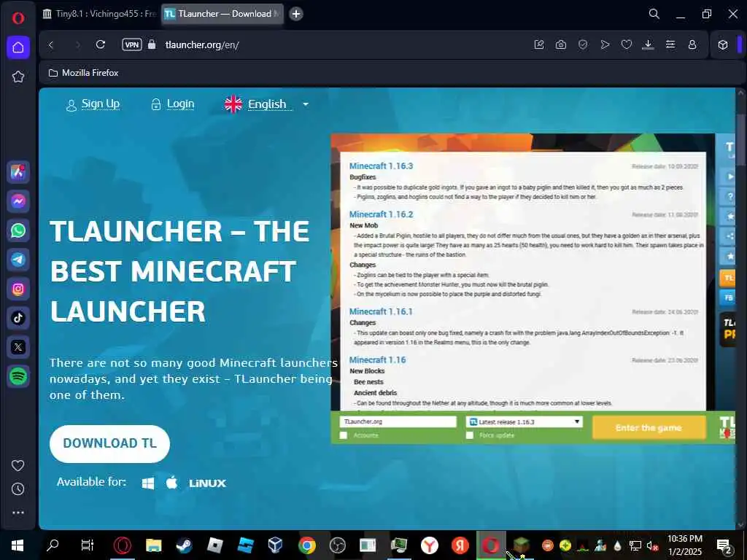Open the clock showing 10:36 PM
This screenshot has width=747, height=560.
[x=684, y=545]
